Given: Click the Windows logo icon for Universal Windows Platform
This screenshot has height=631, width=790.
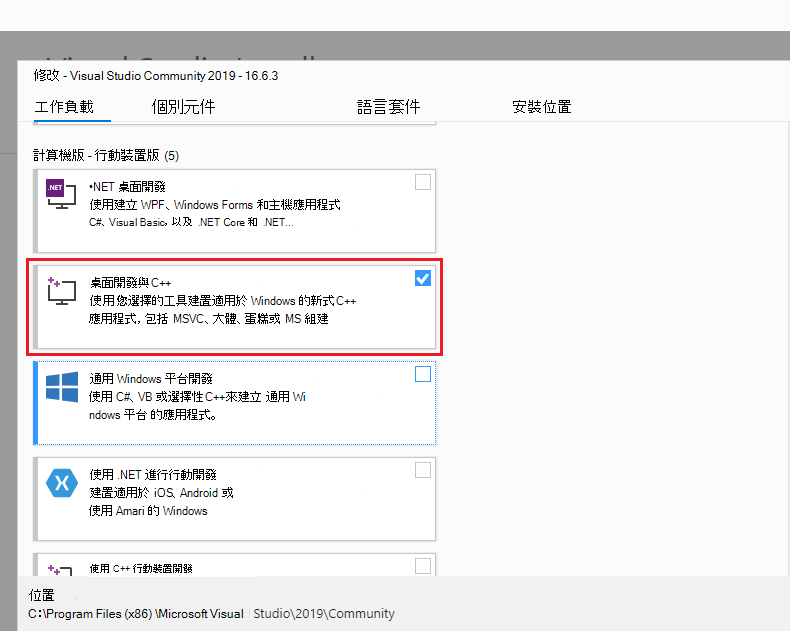Looking at the screenshot, I should [x=62, y=387].
